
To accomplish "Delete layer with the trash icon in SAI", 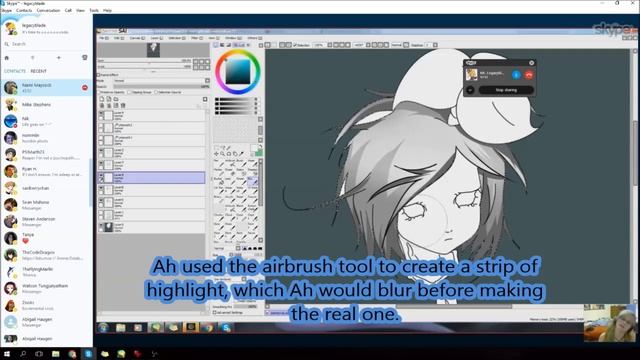I will click(123, 106).
